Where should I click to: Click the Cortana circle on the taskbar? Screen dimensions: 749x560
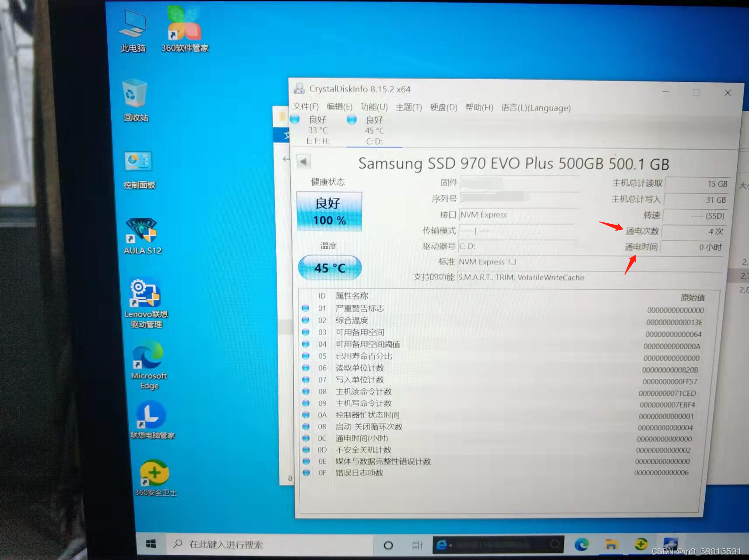tap(388, 545)
